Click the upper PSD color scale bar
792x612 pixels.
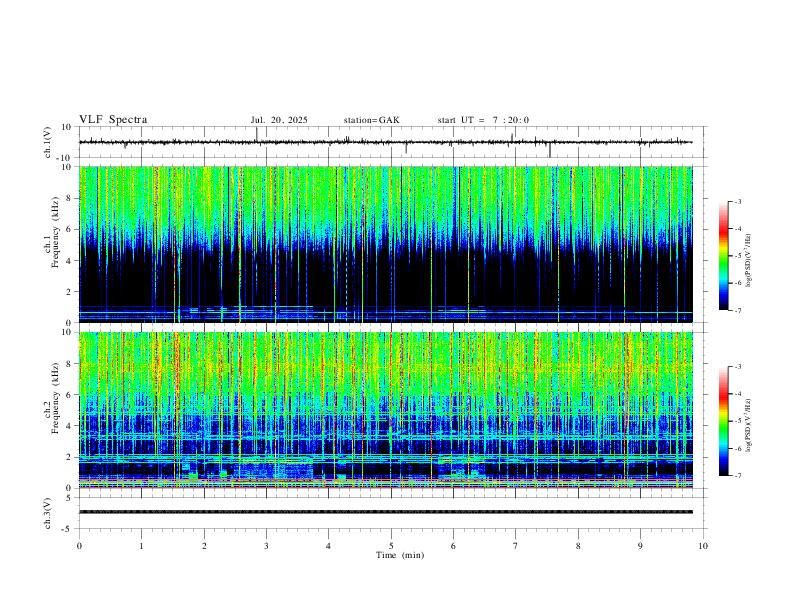[724, 256]
